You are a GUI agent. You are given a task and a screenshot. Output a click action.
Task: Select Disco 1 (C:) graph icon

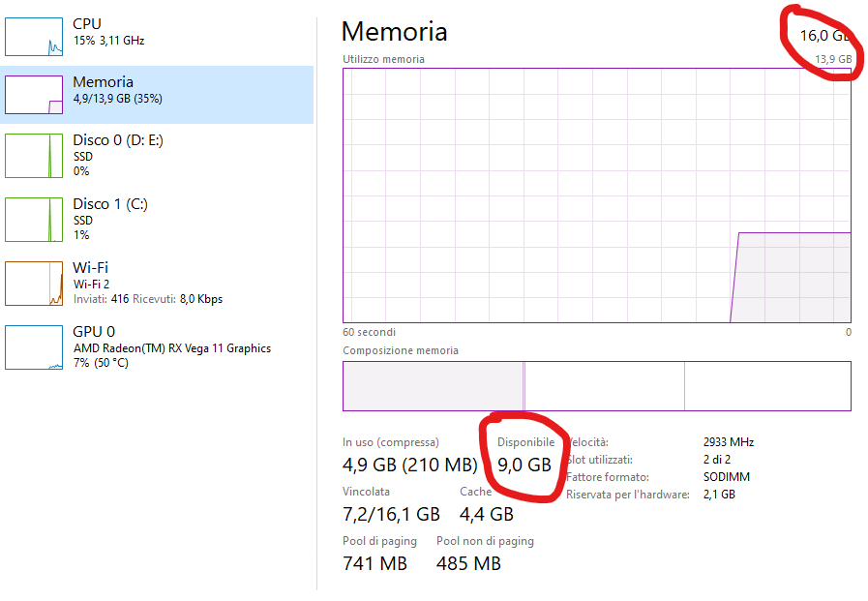click(34, 220)
